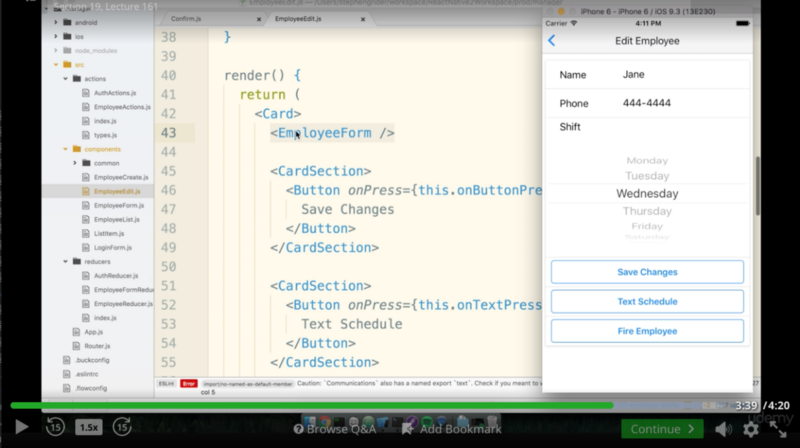Rewind the video 15 seconds
This screenshot has width=800, height=448.
[x=56, y=428]
